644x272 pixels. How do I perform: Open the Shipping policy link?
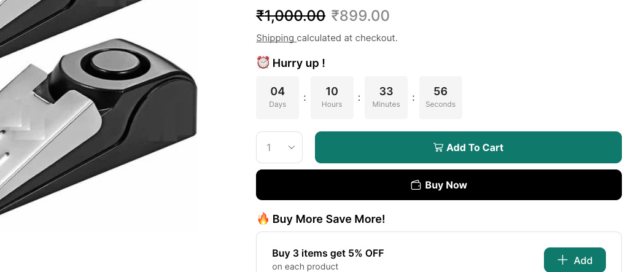point(275,38)
